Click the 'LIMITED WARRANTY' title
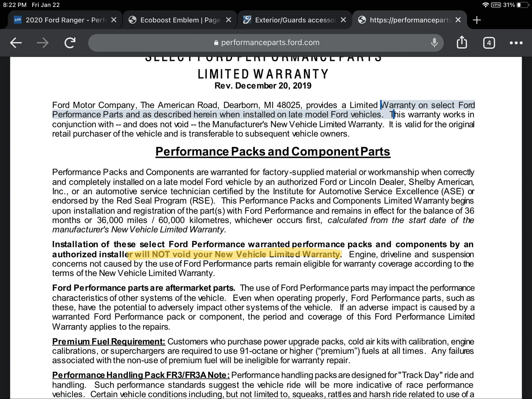Viewport: 532px width, 399px height. (x=263, y=74)
